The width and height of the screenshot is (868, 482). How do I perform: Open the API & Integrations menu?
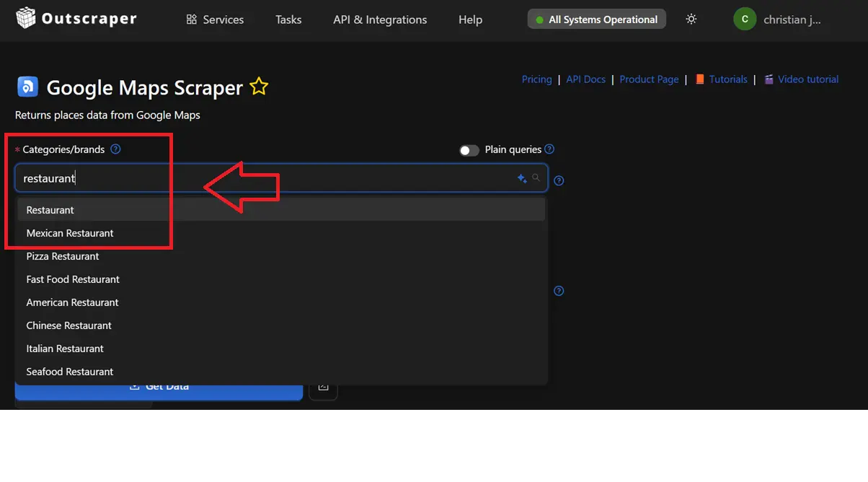point(380,19)
